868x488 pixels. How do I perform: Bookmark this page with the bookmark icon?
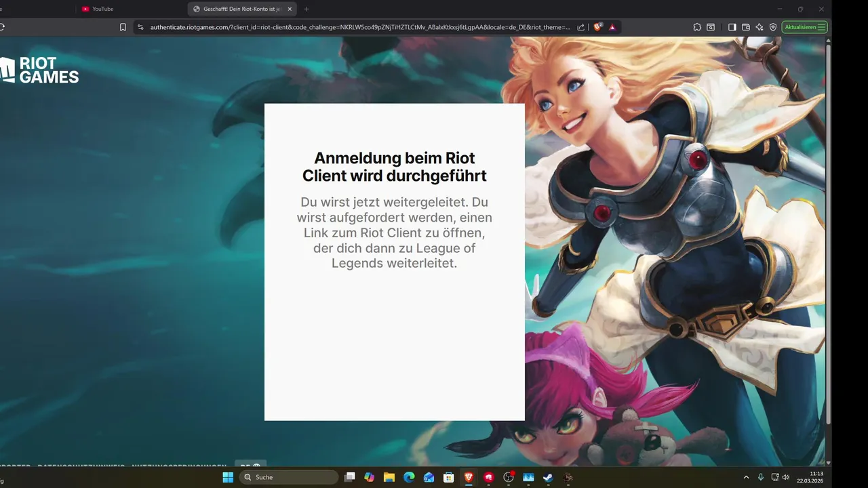(x=123, y=27)
